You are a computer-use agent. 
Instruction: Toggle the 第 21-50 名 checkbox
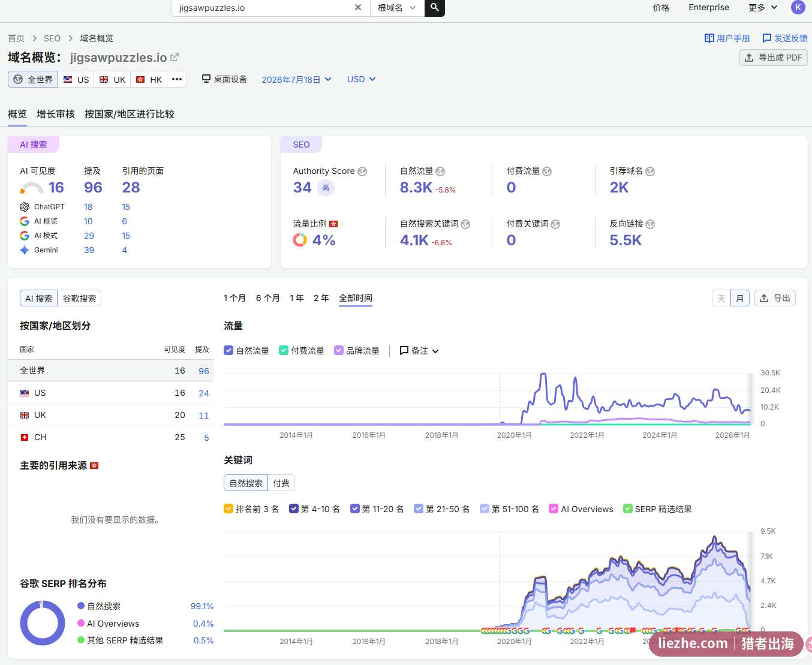[419, 508]
